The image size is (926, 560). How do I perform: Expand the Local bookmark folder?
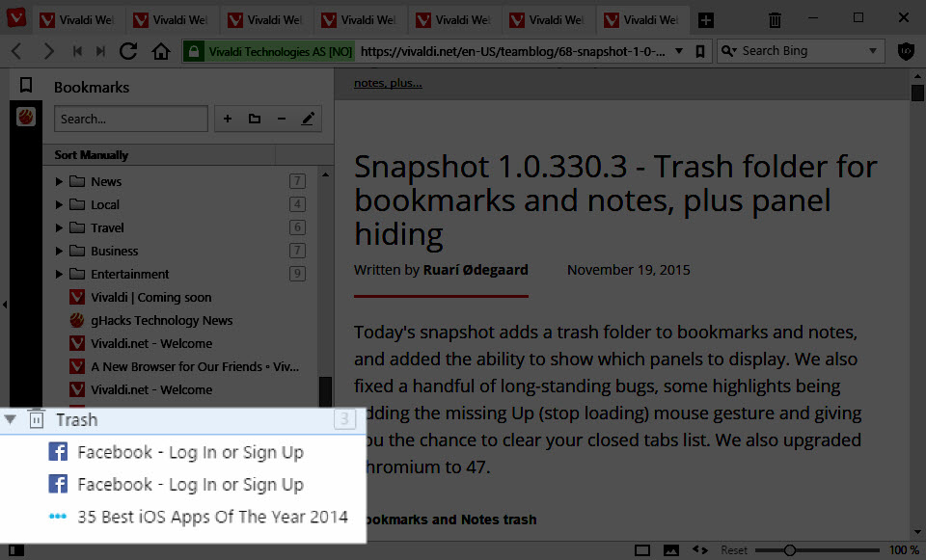coord(59,204)
